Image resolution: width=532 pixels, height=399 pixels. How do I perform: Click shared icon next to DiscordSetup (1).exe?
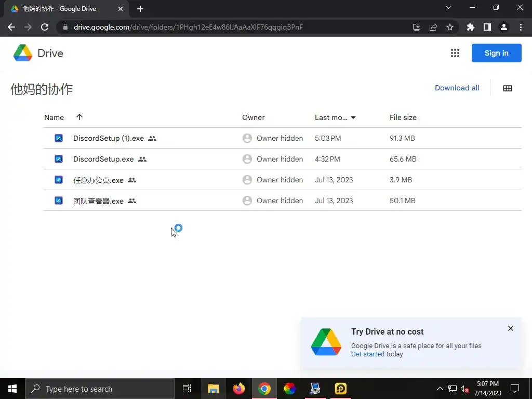click(152, 138)
